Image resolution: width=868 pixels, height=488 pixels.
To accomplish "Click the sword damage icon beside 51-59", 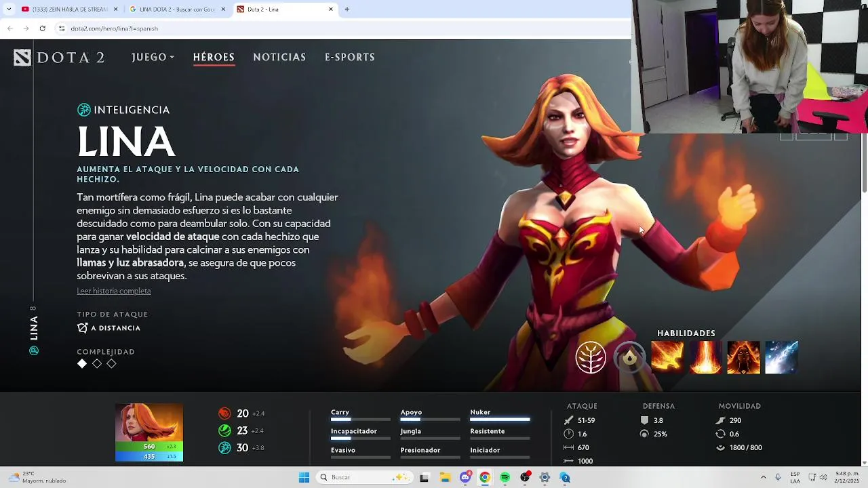I will tap(568, 420).
